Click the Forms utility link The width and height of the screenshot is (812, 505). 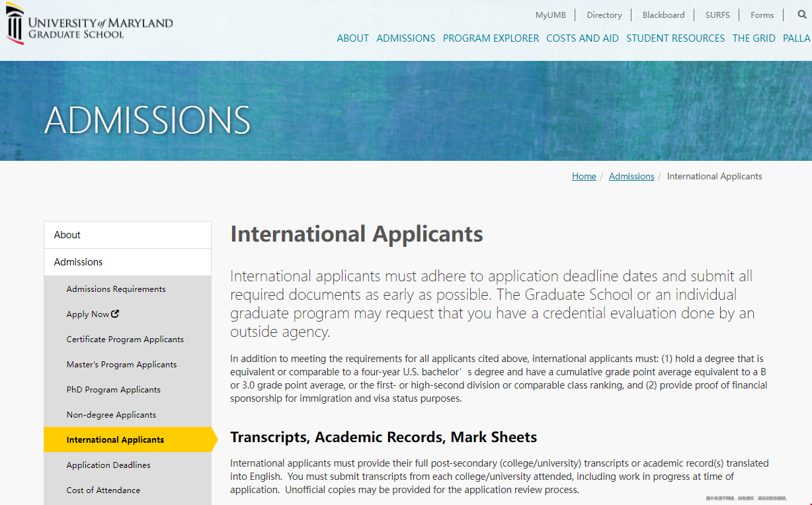pyautogui.click(x=762, y=15)
